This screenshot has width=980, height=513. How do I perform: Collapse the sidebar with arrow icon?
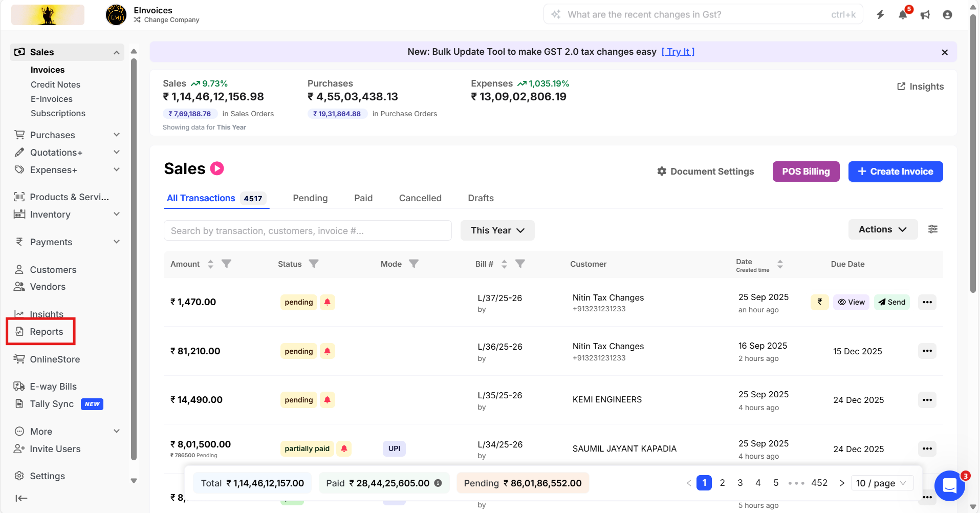[21, 498]
